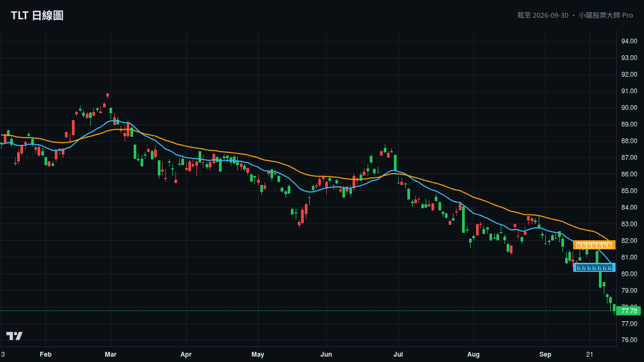Click the Jun label on time axis

pyautogui.click(x=326, y=354)
